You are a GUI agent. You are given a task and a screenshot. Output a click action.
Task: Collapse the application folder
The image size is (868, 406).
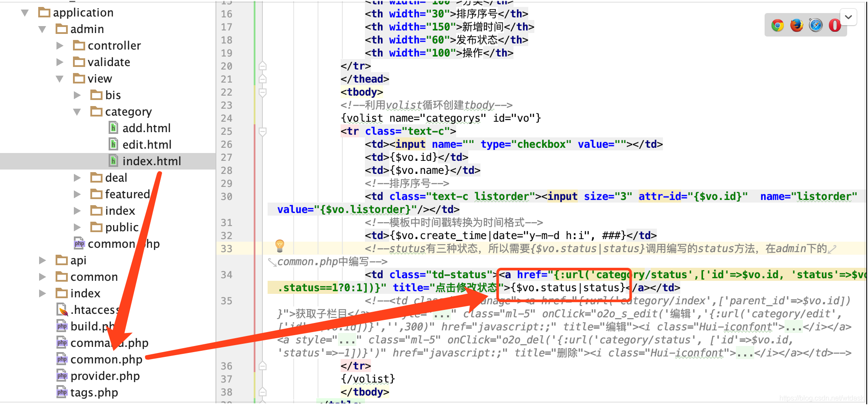click(25, 13)
